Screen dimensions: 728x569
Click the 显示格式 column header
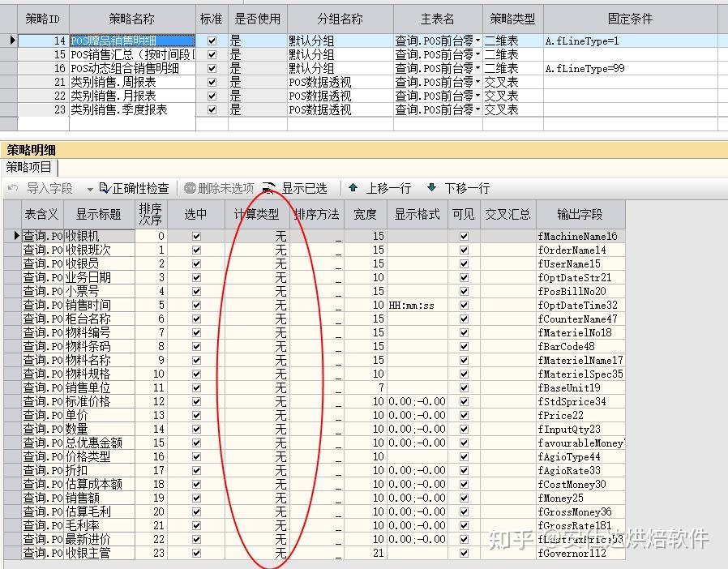[417, 215]
